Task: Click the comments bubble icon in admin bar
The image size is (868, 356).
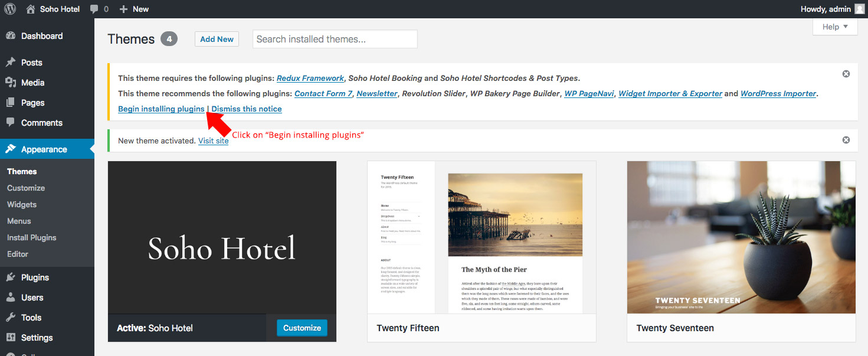Action: click(x=94, y=9)
